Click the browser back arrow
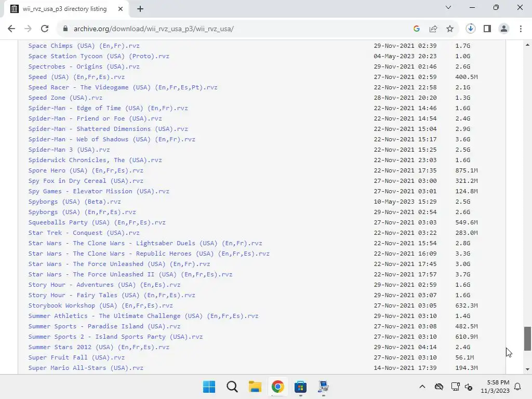Image resolution: width=532 pixels, height=399 pixels. 11,29
